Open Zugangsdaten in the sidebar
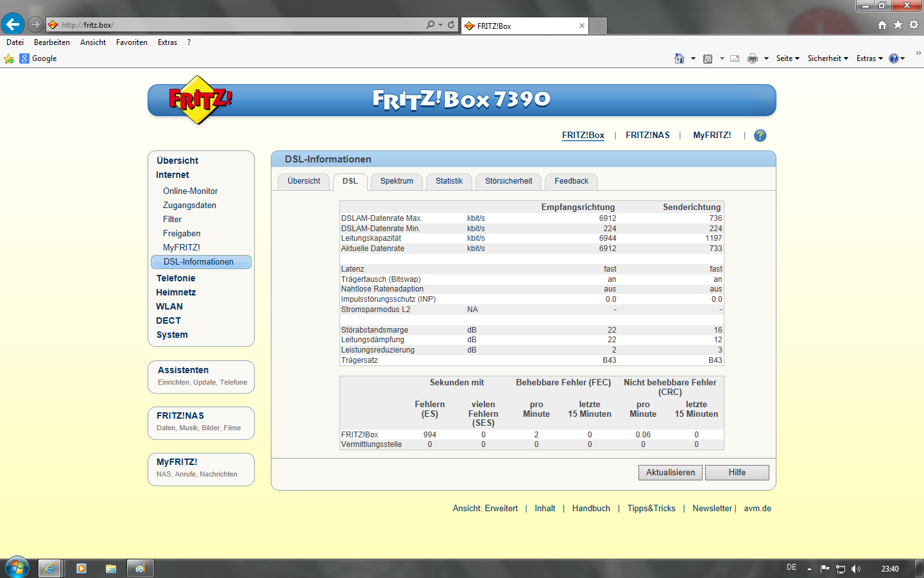 [189, 205]
